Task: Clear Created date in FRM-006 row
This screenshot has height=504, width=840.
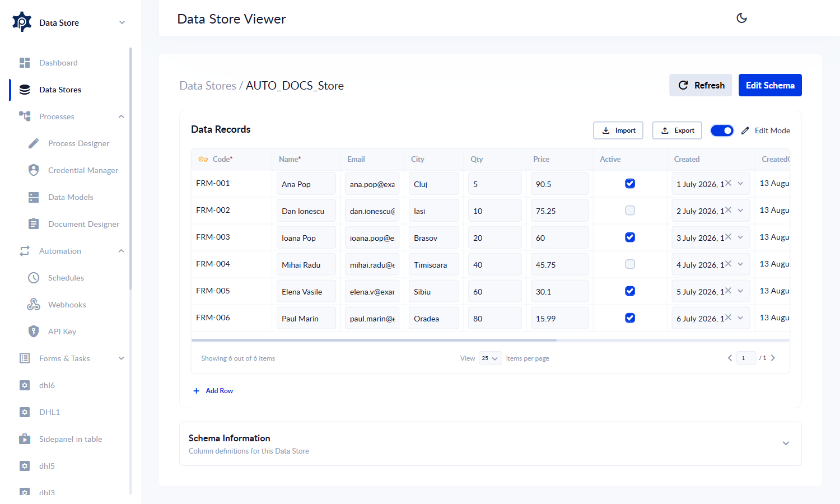Action: click(x=728, y=318)
